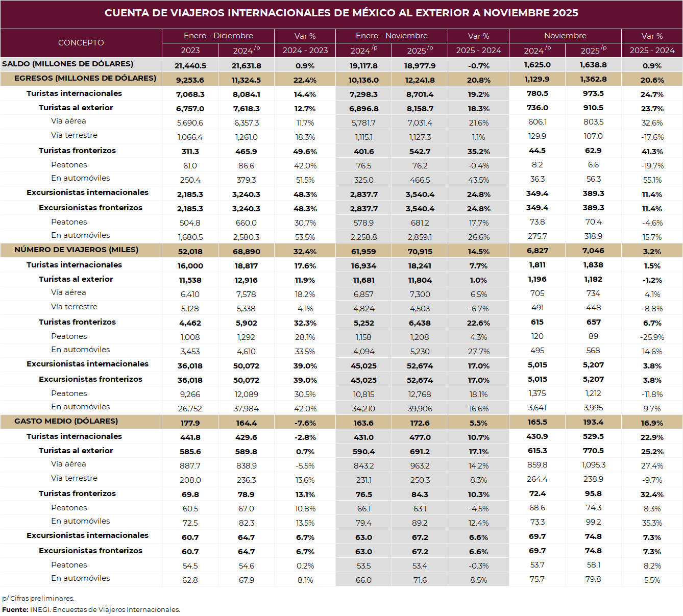The image size is (683, 616).
Task: Click the egresos variation 22.4% cell
Action: (x=305, y=80)
